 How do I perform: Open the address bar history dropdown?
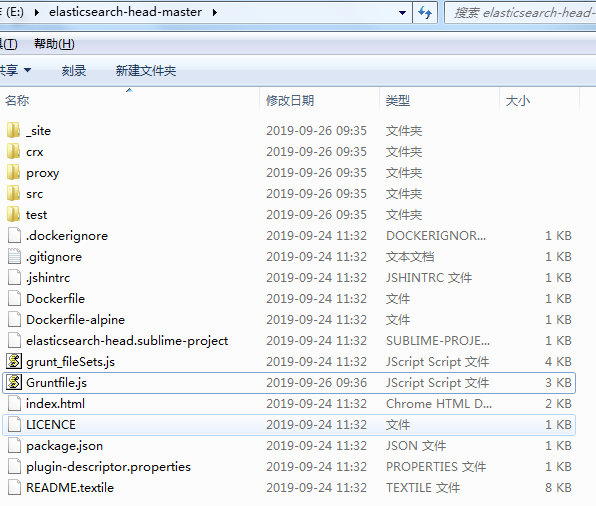point(402,13)
